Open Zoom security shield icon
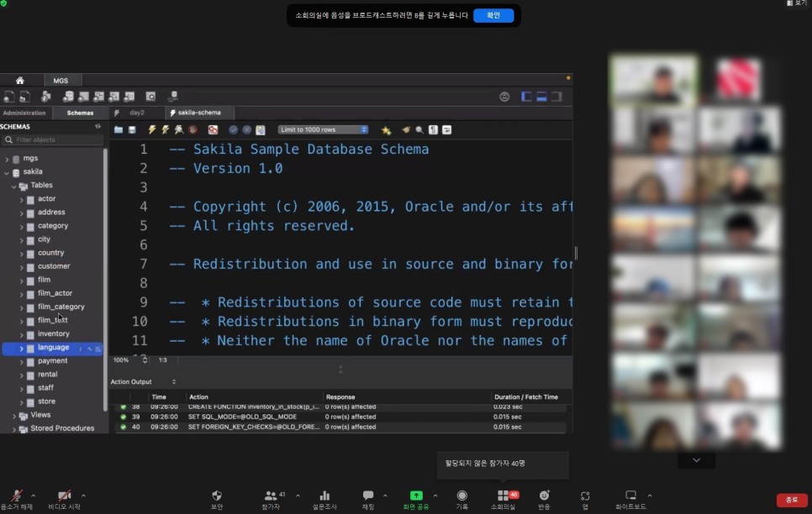 coord(217,496)
